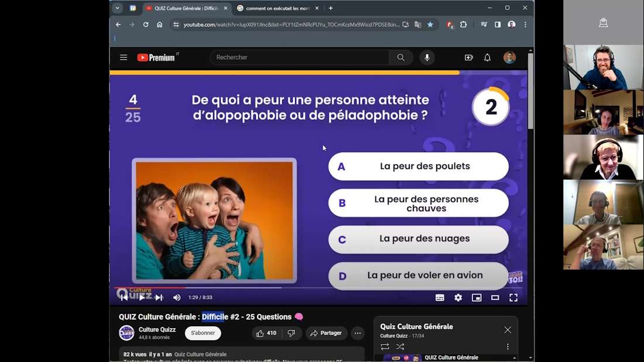View site information in the address bar

pyautogui.click(x=176, y=25)
